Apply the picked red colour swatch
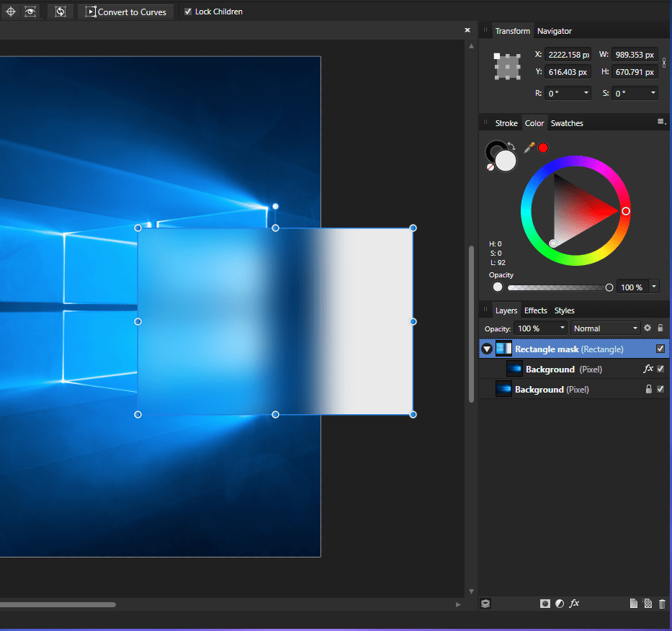Viewport: 672px width, 631px height. point(543,148)
